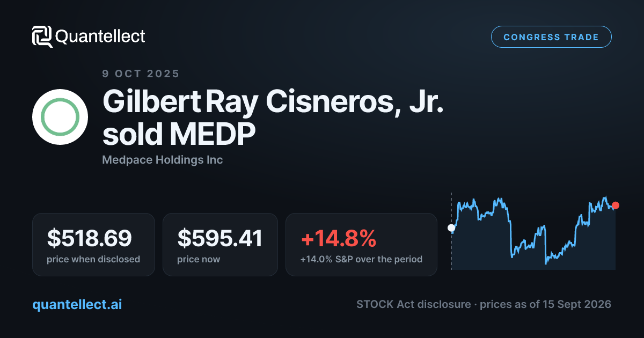Click the price now label
The width and height of the screenshot is (644, 338).
tap(199, 259)
